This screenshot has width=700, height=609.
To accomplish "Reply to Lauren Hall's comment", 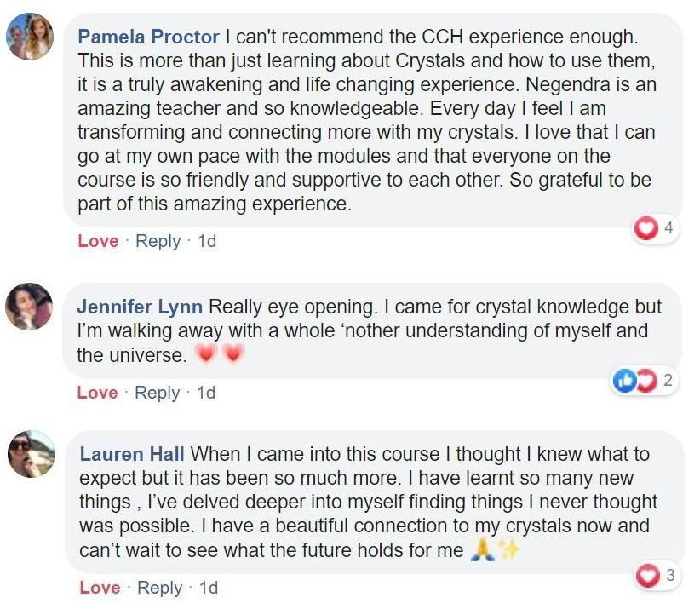I will pyautogui.click(x=159, y=587).
